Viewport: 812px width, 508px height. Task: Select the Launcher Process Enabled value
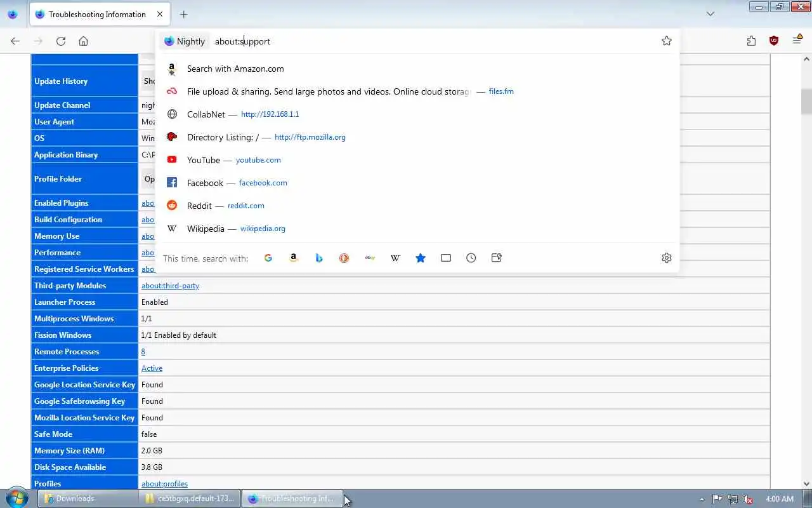[x=155, y=302]
